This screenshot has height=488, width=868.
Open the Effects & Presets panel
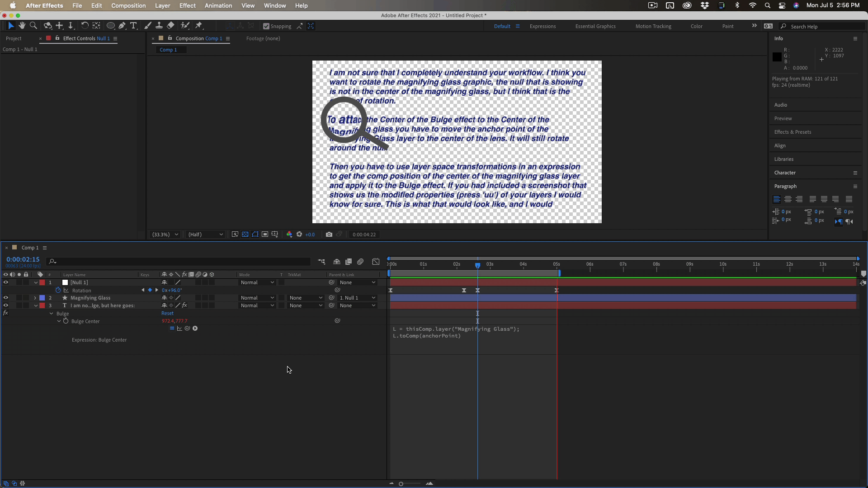click(x=793, y=132)
